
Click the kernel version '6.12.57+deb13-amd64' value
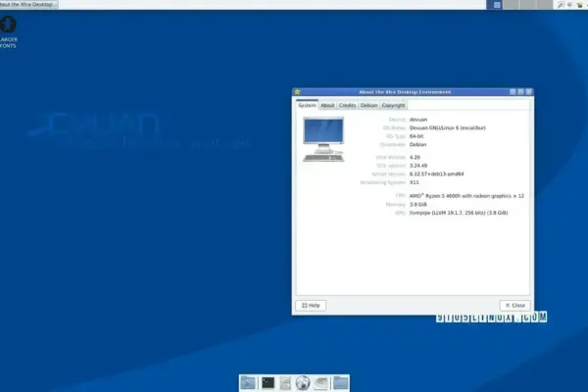pyautogui.click(x=436, y=174)
